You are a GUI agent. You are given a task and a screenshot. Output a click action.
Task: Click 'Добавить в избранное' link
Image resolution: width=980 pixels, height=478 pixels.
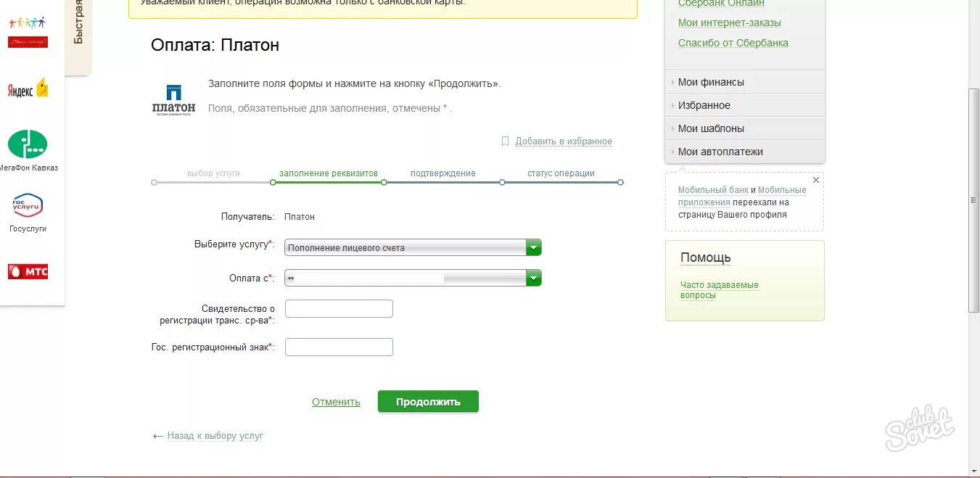click(564, 141)
